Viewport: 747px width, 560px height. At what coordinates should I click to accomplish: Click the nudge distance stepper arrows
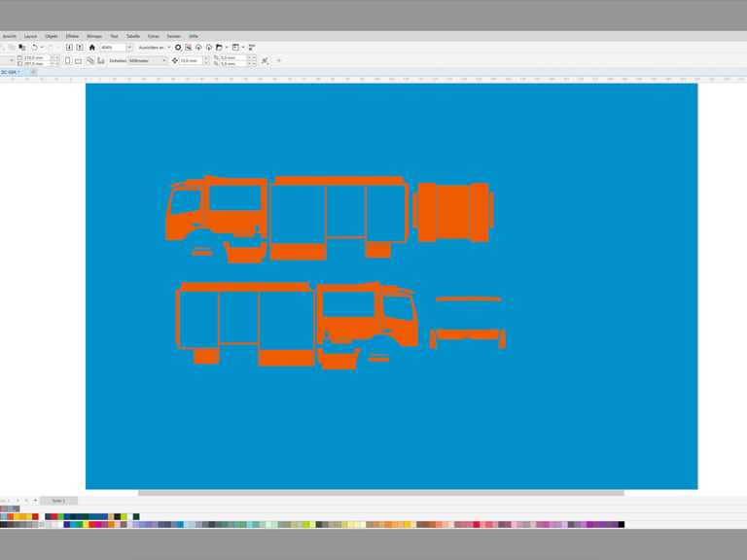pos(206,61)
